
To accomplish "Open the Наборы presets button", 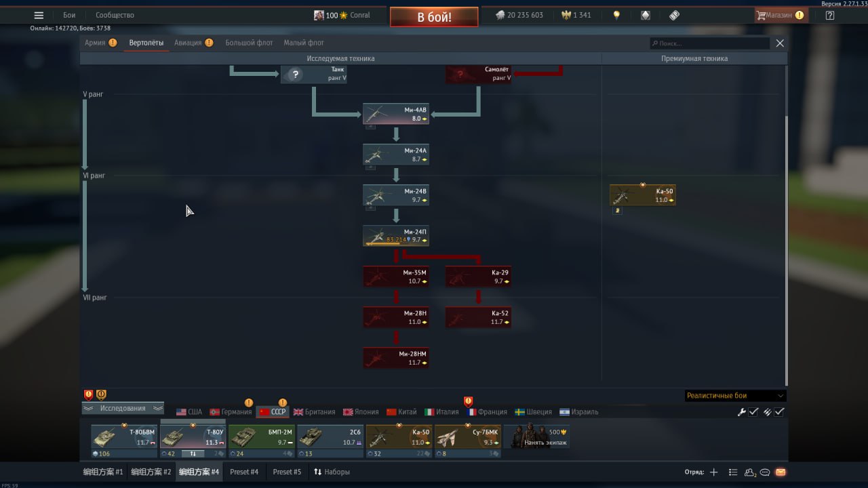I will (332, 472).
